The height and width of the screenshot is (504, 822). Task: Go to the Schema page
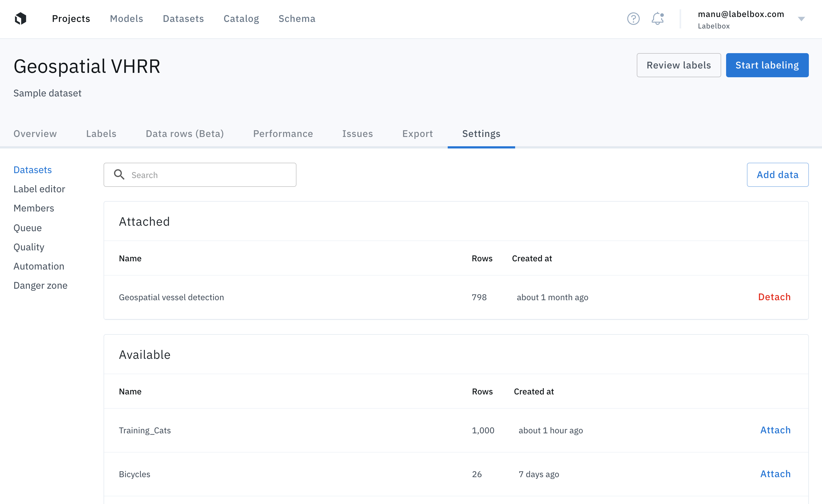coord(296,19)
